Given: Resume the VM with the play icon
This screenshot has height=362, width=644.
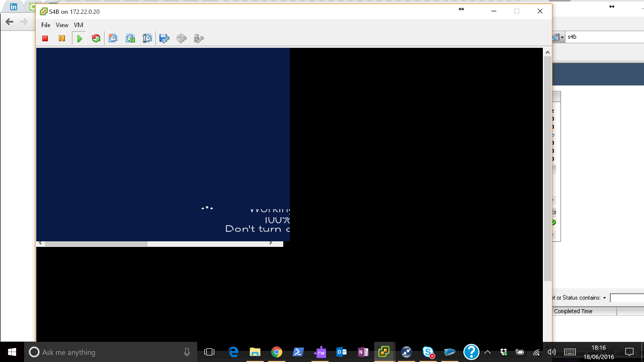Looking at the screenshot, I should (x=79, y=38).
